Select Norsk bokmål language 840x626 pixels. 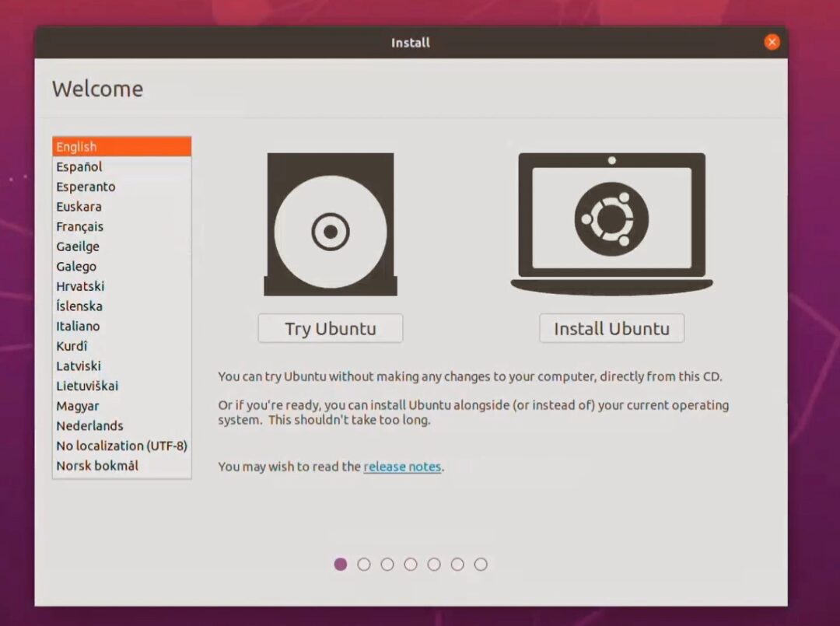(x=121, y=465)
